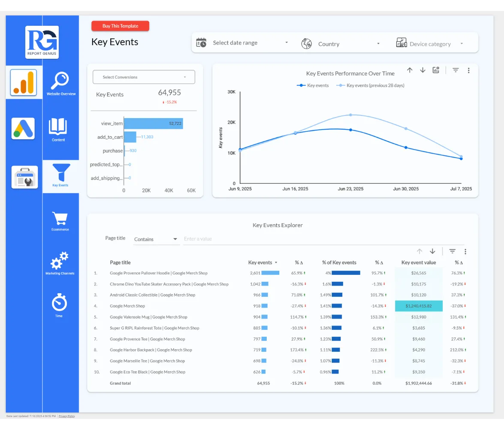Open the Time stopwatch page
504x423 pixels.
click(59, 305)
